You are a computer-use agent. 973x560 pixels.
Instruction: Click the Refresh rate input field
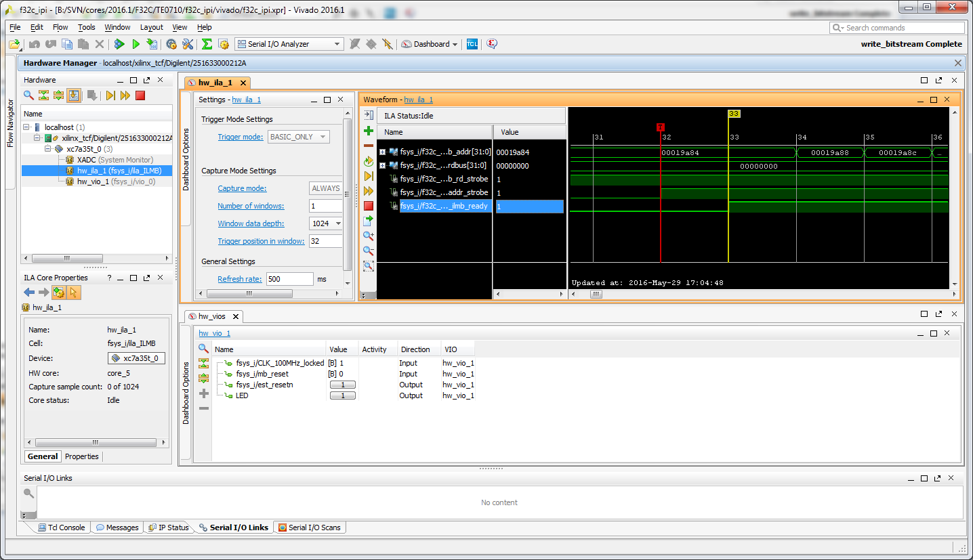click(x=290, y=279)
